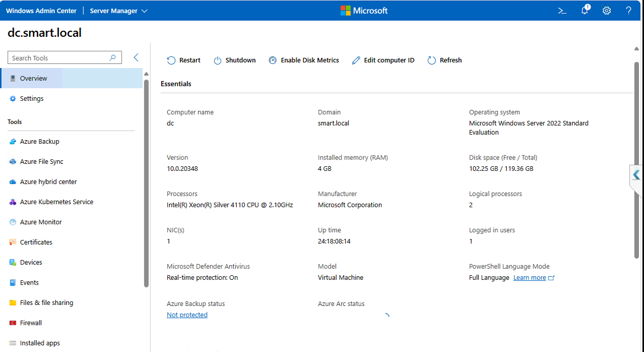
Task: Click the Certificates icon in the tools list
Action: 13,243
